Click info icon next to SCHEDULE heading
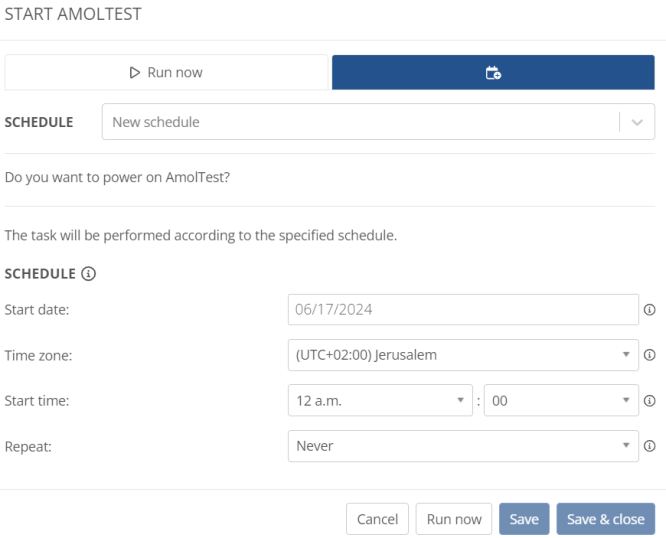This screenshot has width=666, height=538. pos(88,273)
